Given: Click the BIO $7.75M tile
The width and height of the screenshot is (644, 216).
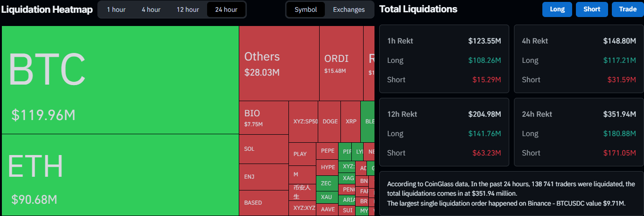Looking at the screenshot, I should (x=263, y=118).
